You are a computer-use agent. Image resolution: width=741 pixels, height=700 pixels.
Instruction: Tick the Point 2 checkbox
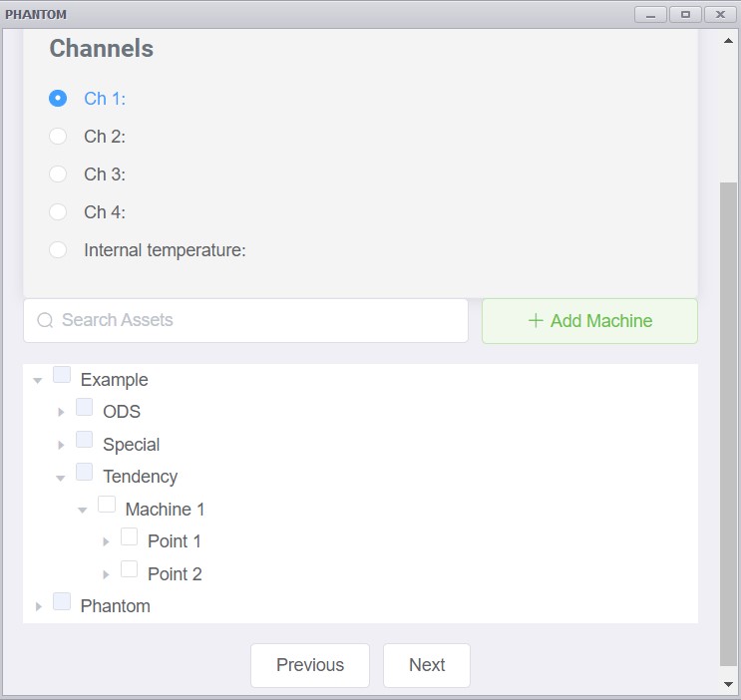coord(129,569)
